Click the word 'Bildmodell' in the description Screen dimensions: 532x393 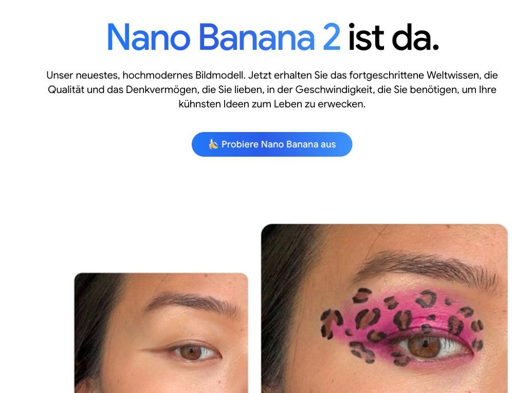(220, 75)
